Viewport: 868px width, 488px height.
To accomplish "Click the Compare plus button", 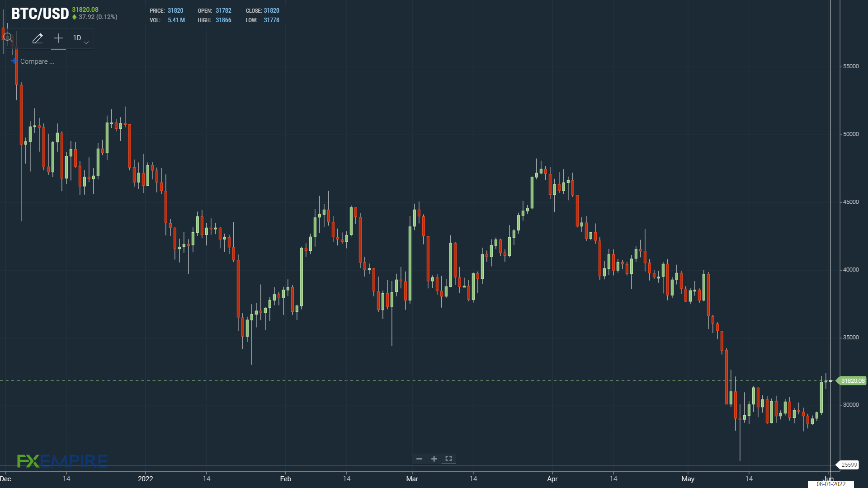I will click(14, 61).
